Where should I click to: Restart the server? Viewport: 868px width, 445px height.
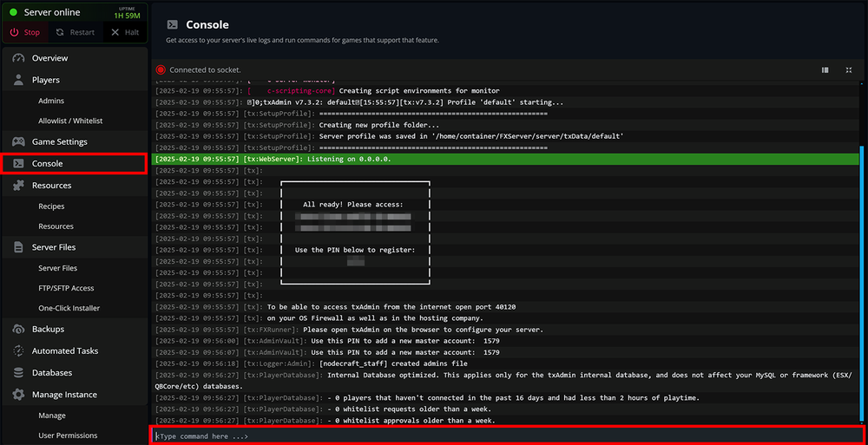pos(75,32)
